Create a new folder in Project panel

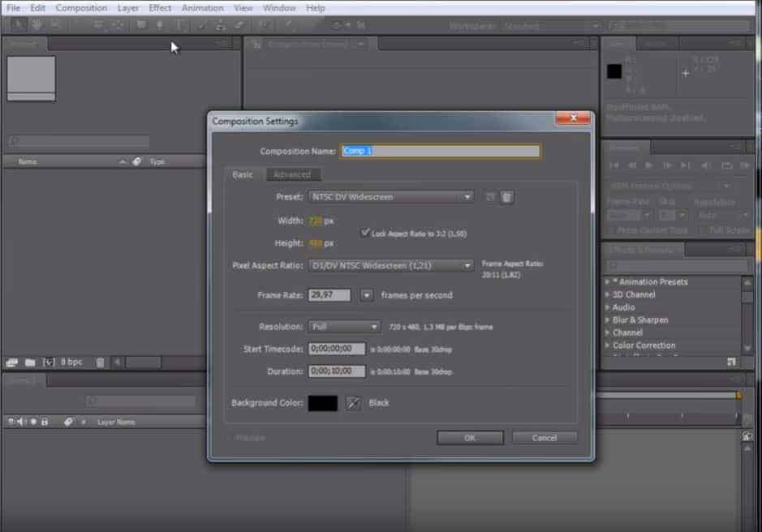tap(30, 363)
